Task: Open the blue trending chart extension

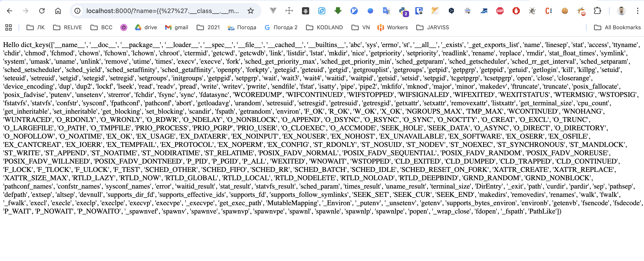Action: [484, 11]
